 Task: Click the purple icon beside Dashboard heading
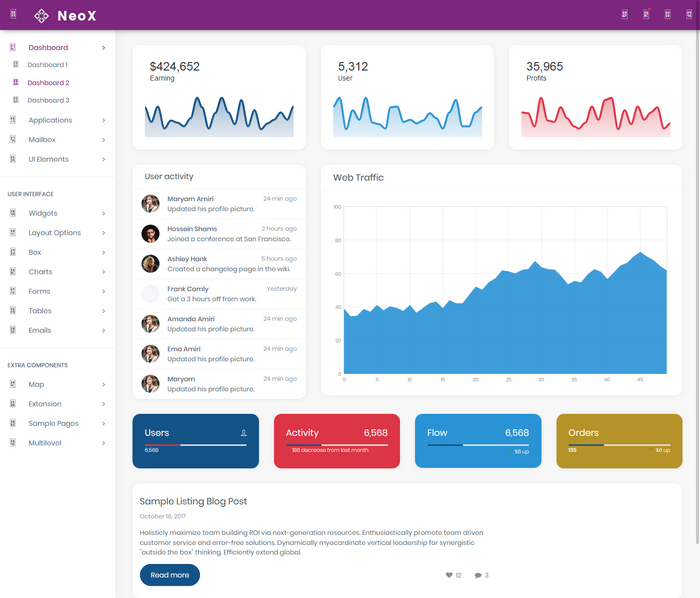13,47
